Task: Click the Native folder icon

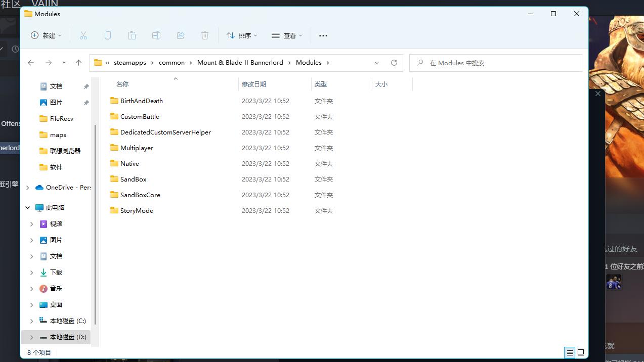Action: point(114,163)
